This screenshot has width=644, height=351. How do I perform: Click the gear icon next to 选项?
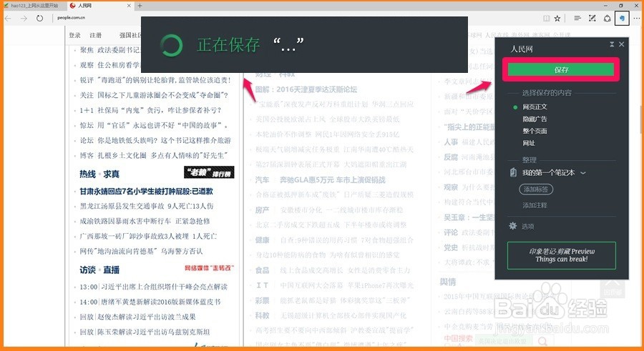512,226
